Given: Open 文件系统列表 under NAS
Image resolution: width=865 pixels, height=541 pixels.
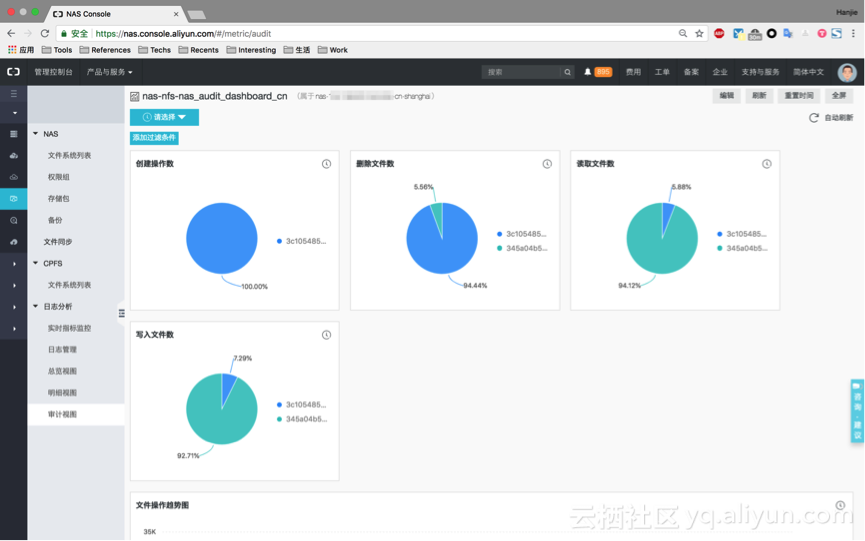Looking at the screenshot, I should point(70,156).
